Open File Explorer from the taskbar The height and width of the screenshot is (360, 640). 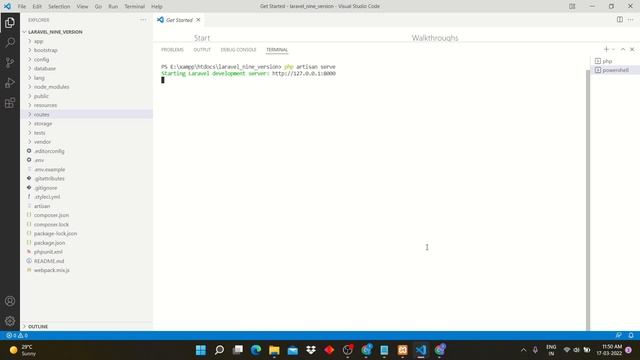tap(274, 350)
